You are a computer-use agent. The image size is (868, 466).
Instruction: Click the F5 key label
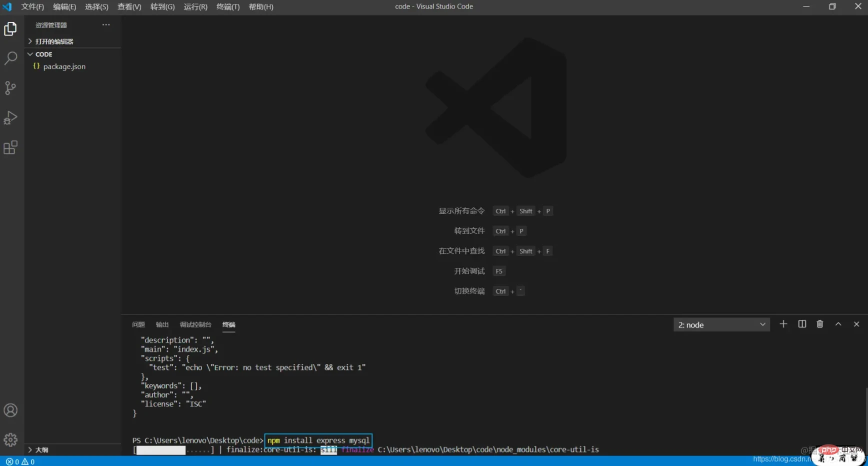pyautogui.click(x=499, y=271)
